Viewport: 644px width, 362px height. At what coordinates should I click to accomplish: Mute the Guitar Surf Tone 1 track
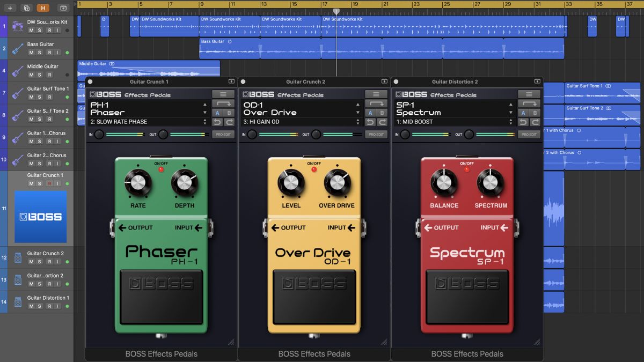tap(31, 97)
